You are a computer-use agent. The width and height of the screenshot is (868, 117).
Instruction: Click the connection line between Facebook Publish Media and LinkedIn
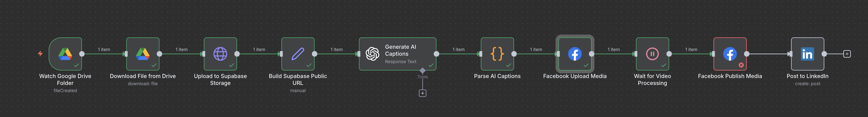[769, 54]
